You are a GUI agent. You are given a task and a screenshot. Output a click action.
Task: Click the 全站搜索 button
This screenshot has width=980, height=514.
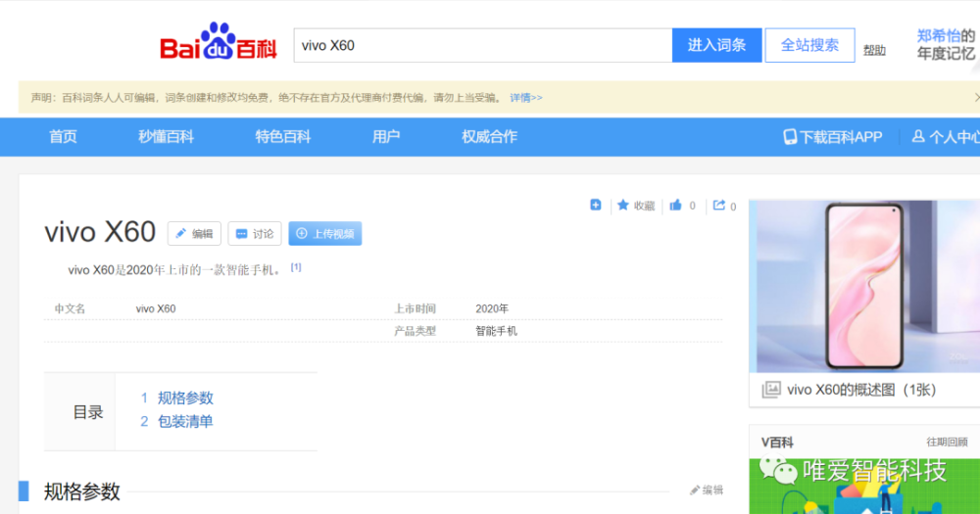809,45
